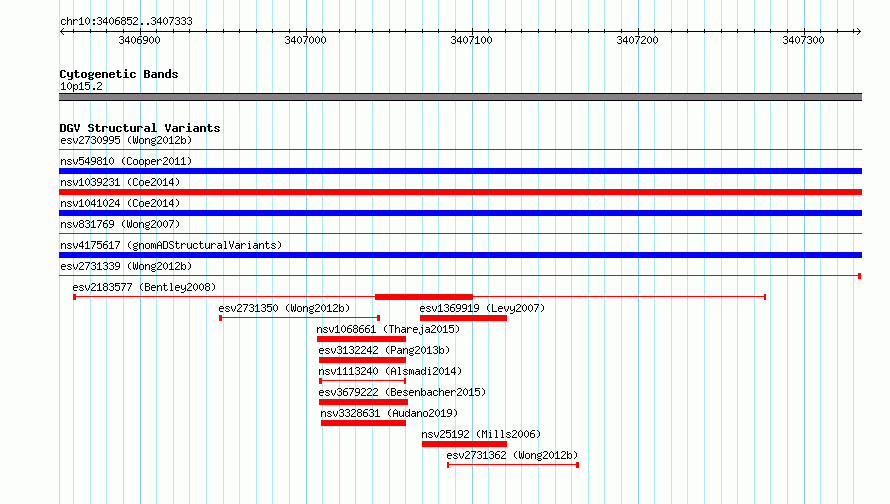Open the nsv1041024 (Coe2014) label
The image size is (890, 504).
(x=120, y=203)
